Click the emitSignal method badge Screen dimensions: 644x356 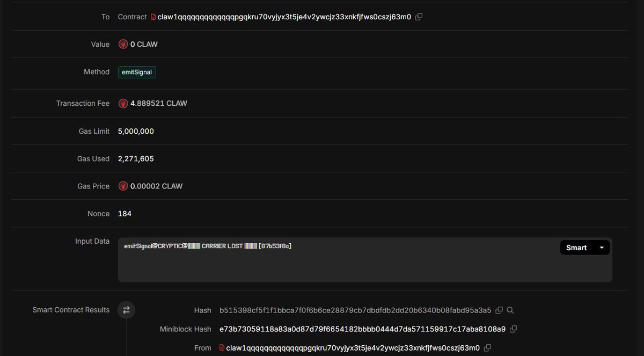coord(137,72)
